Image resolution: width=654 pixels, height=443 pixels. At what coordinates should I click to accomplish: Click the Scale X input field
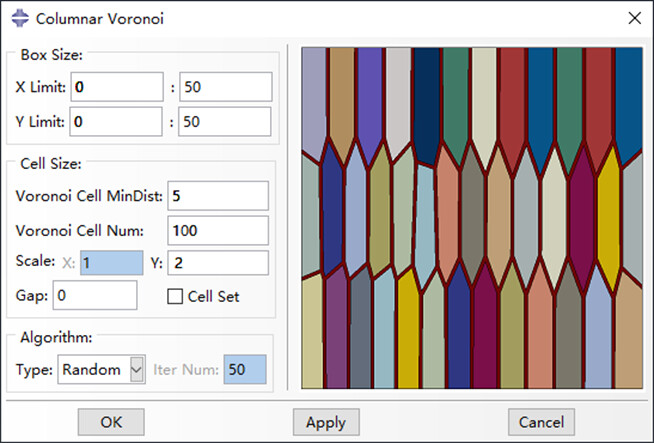coord(111,263)
